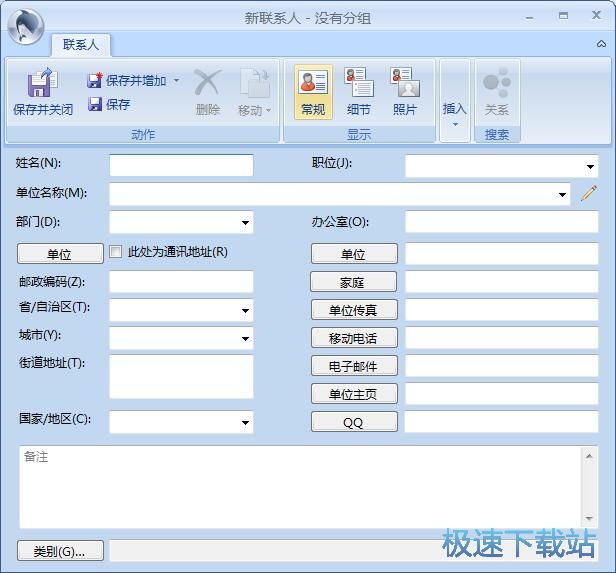
Task: Click the Work fax number input field
Action: pyautogui.click(x=502, y=309)
